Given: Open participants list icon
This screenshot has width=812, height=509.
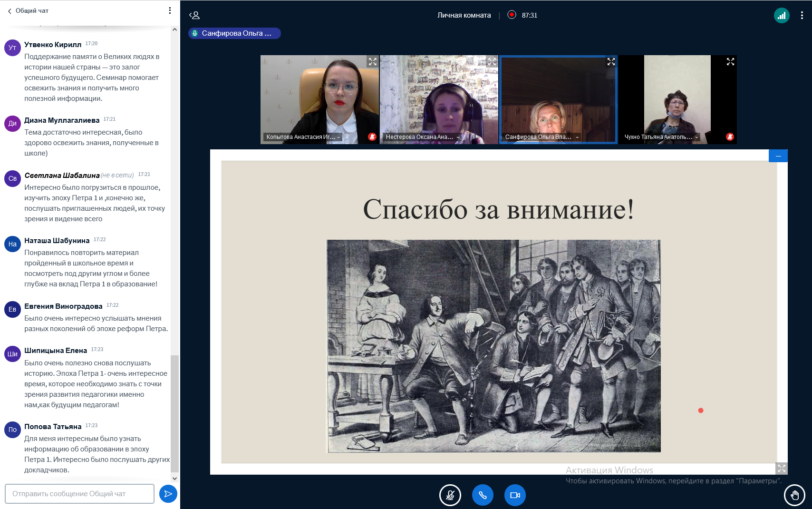Looking at the screenshot, I should tap(194, 15).
